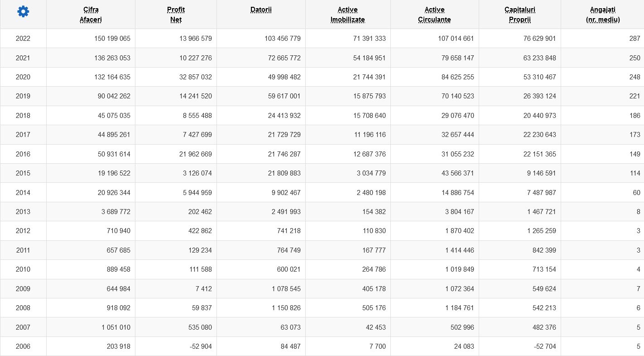The image size is (644, 356).
Task: Select employee count 221
Action: (634, 96)
